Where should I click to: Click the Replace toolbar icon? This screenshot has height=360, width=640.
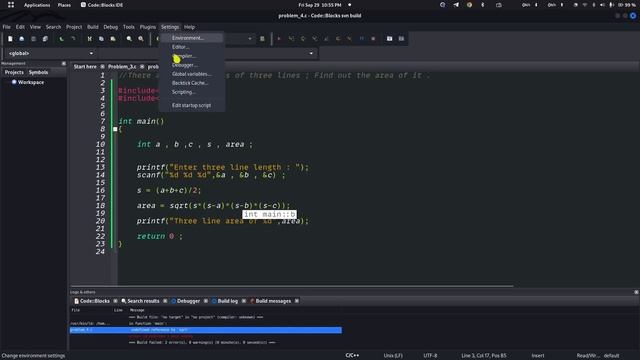point(141,39)
